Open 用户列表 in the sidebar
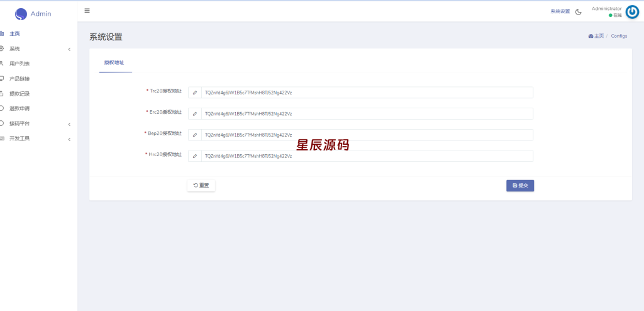Viewport: 644px width, 311px height. point(19,64)
